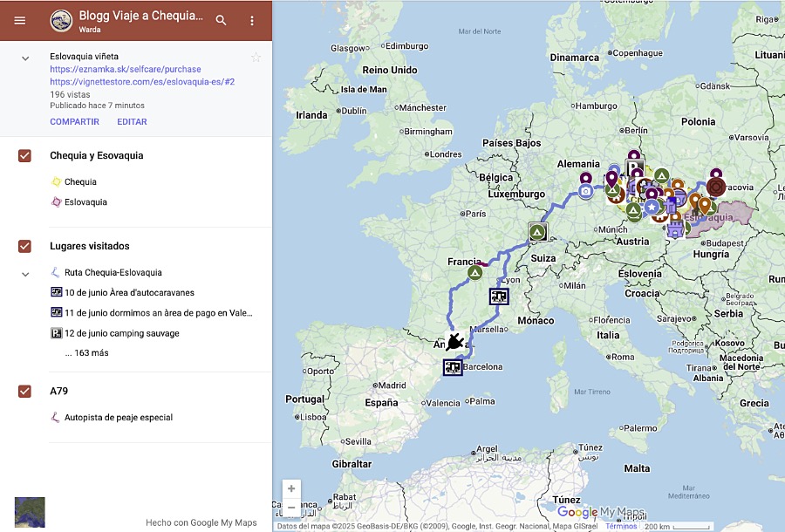
Task: Zoom out with the minus button
Action: tap(291, 507)
